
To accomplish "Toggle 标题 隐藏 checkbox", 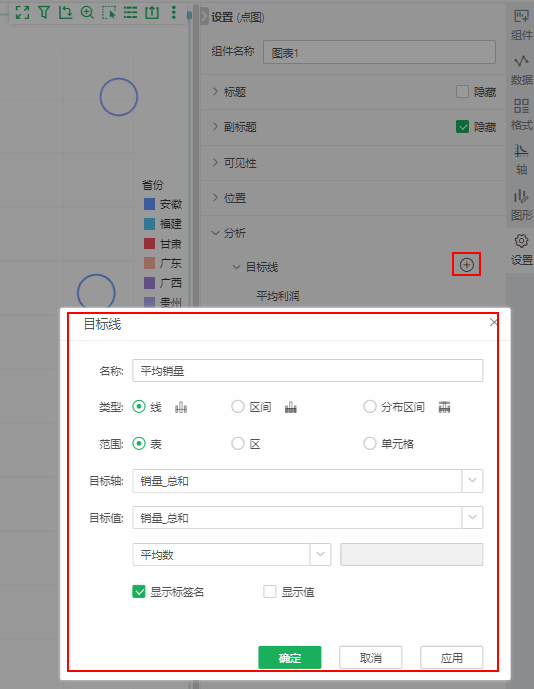I will (x=462, y=91).
